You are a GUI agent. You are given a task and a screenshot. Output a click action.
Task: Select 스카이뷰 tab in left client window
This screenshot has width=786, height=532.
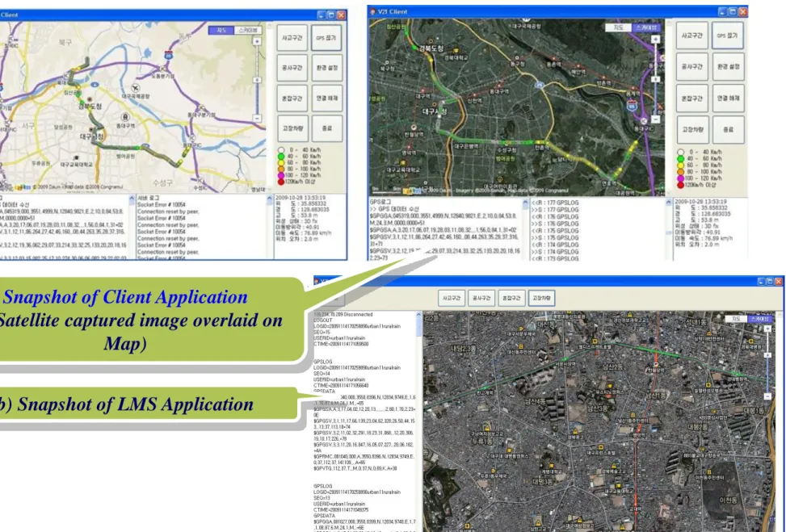(248, 31)
